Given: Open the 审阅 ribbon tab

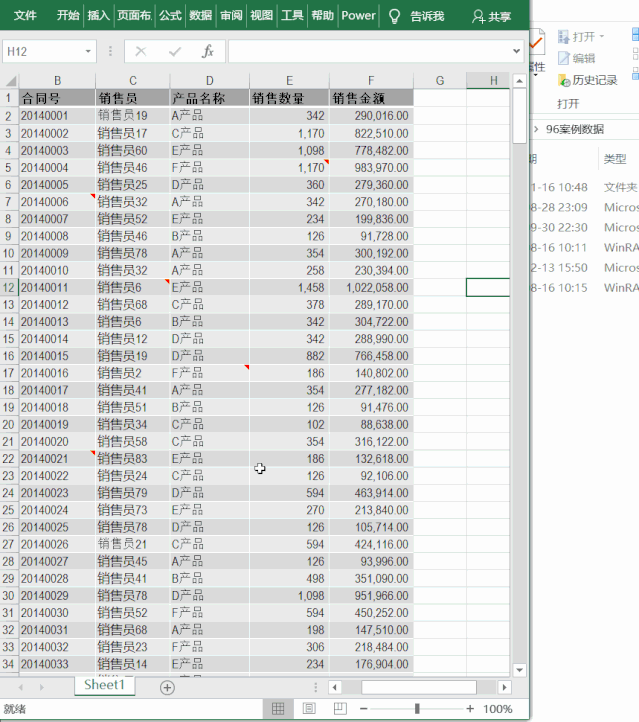Looking at the screenshot, I should pos(231,16).
